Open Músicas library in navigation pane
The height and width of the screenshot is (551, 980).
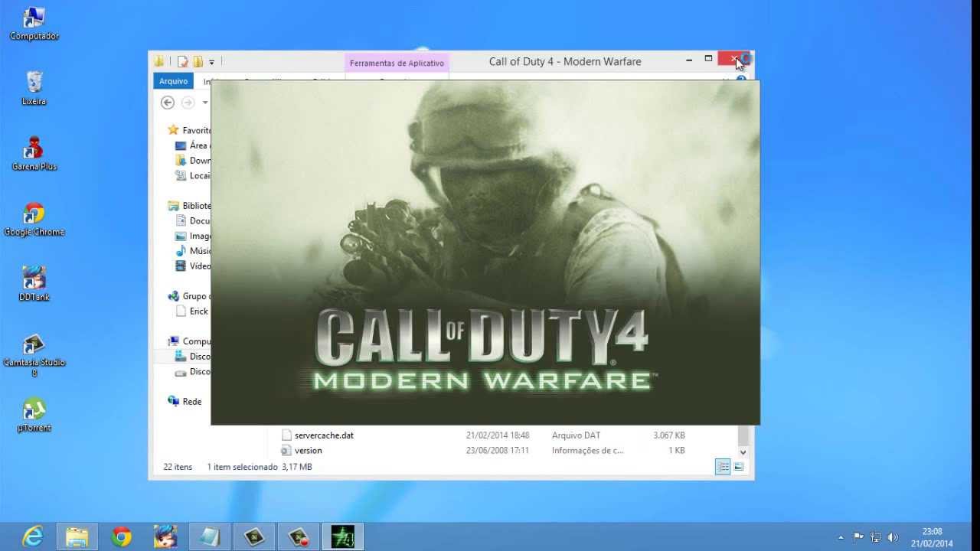pos(193,251)
